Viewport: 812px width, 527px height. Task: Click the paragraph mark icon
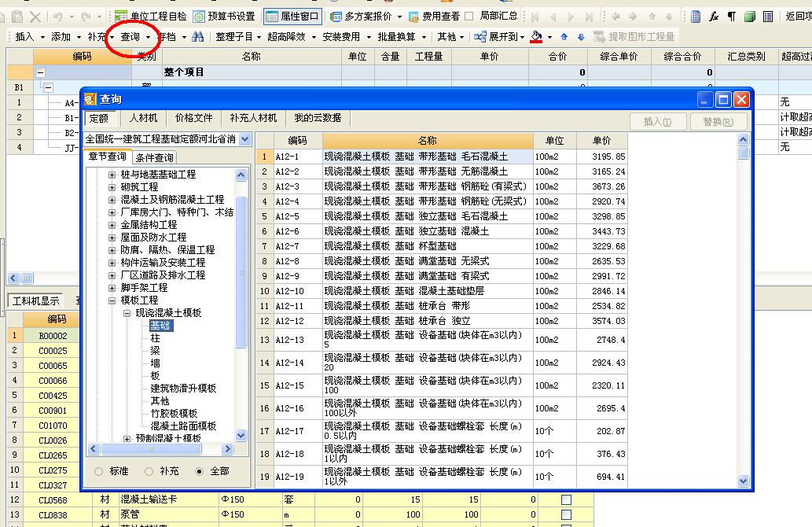tap(731, 17)
